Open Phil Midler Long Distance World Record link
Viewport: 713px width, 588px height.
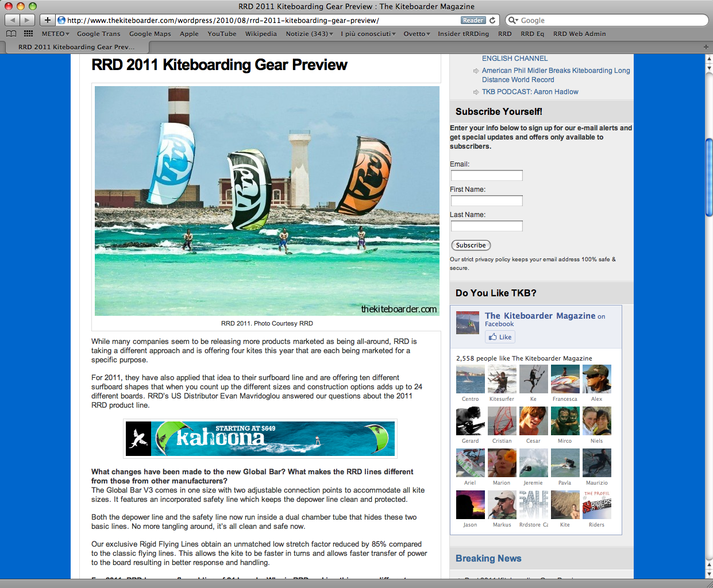[x=556, y=75]
